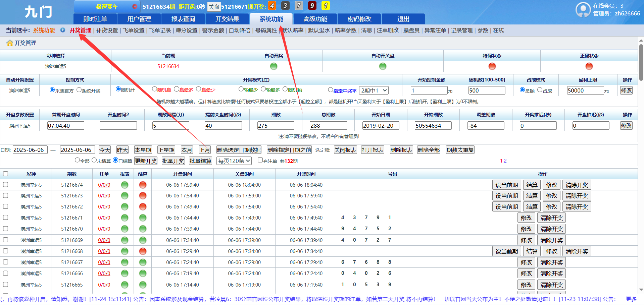Click the dark red result ball 9
The width and height of the screenshot is (644, 306).
[312, 6]
